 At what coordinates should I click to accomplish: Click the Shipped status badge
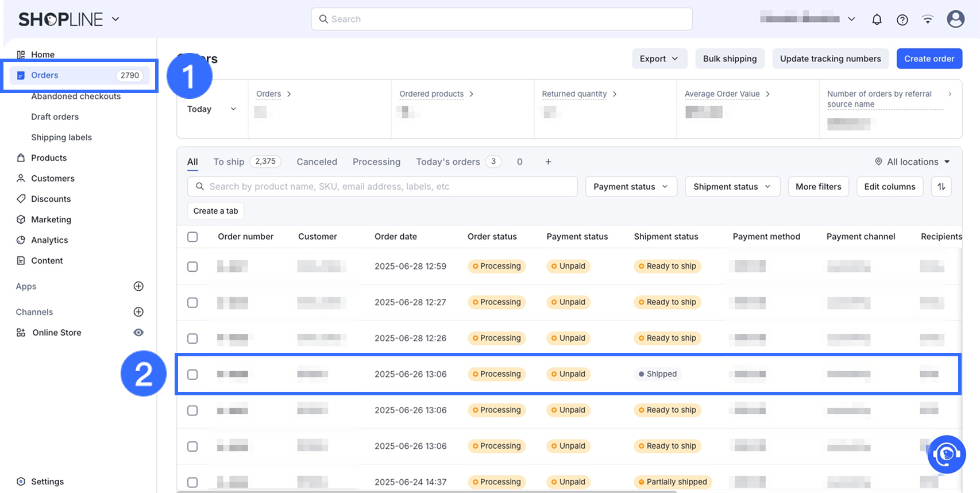tap(657, 374)
